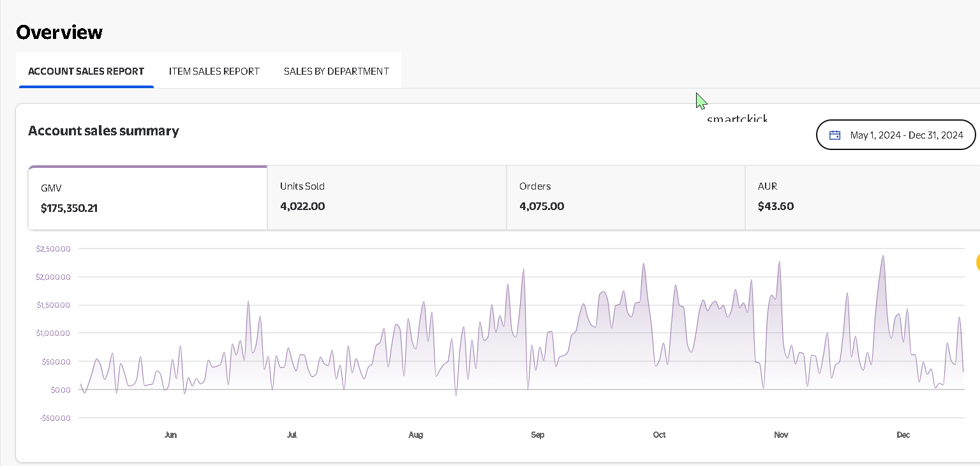
Task: Click the Dec x-axis label
Action: tap(903, 435)
